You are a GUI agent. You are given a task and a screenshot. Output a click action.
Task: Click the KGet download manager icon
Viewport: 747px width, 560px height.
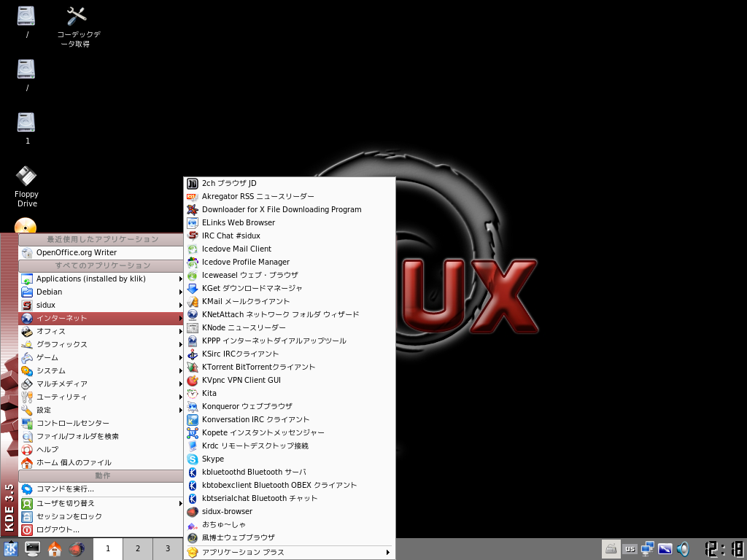click(x=193, y=288)
